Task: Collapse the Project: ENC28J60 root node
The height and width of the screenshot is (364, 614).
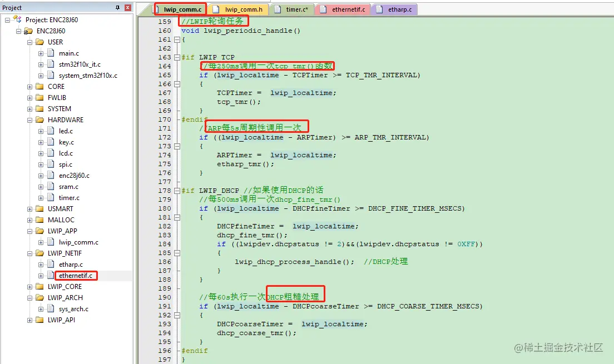Action: [x=7, y=20]
